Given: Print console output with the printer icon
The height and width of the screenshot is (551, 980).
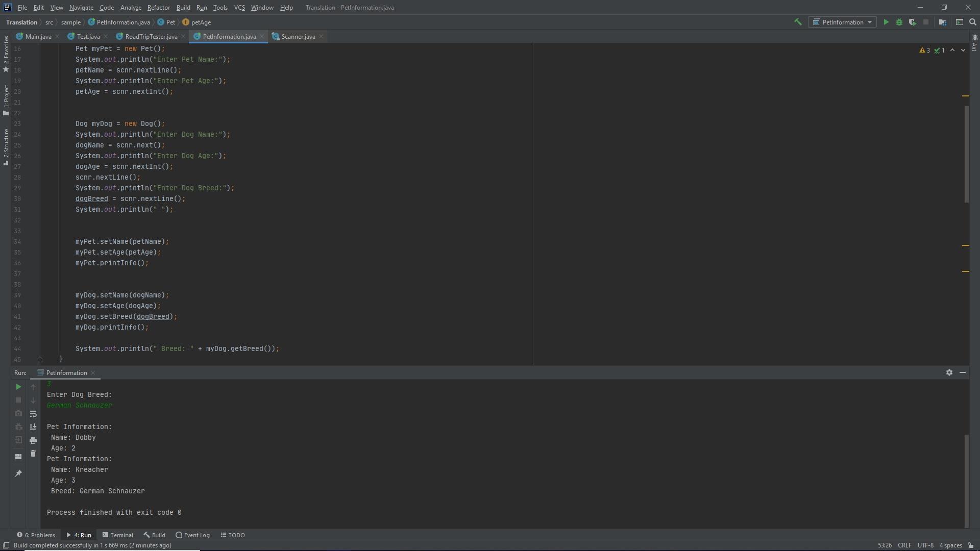Looking at the screenshot, I should (x=33, y=440).
